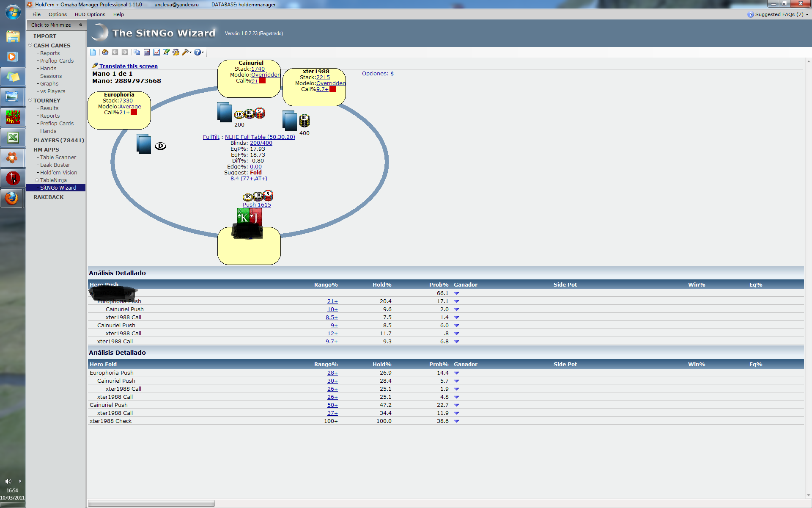Open the help icon dropdown arrow
The image size is (812, 508).
point(203,52)
